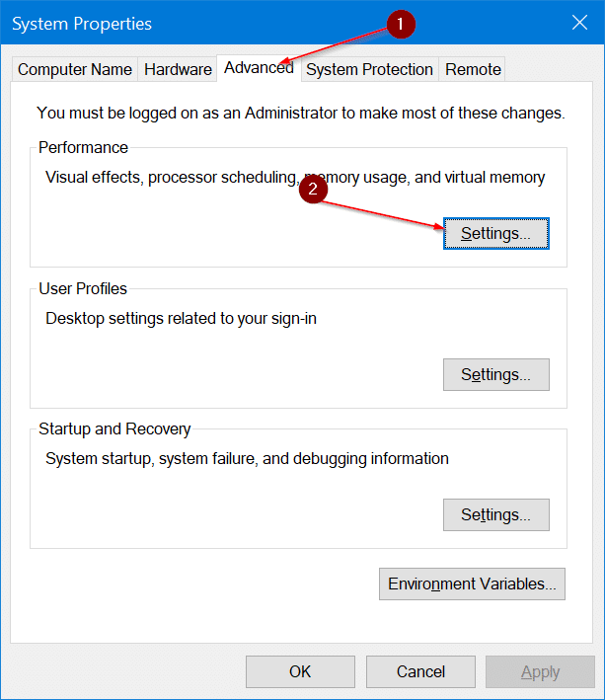
Task: Click the red annotation marker number 1
Action: click(401, 24)
